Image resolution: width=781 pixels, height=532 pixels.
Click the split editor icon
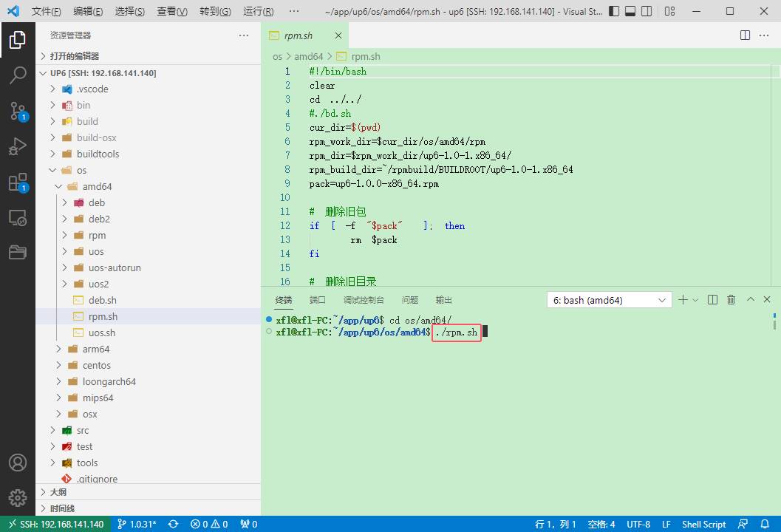pos(746,35)
